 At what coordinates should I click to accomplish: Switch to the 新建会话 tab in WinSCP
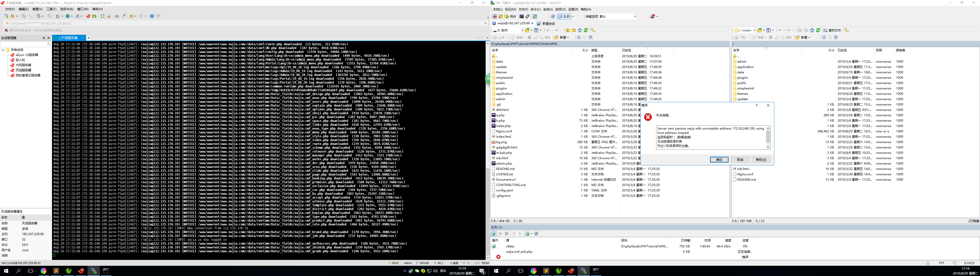546,24
